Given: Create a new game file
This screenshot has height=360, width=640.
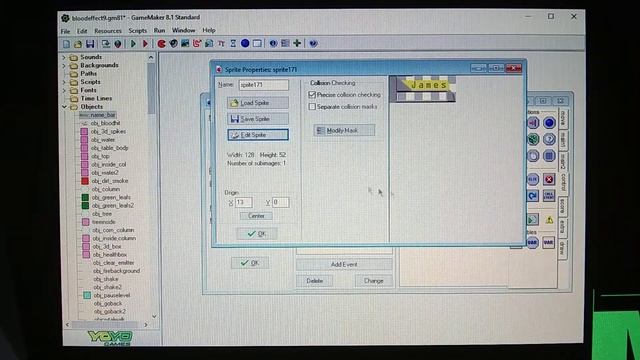Looking at the screenshot, I should tap(66, 44).
